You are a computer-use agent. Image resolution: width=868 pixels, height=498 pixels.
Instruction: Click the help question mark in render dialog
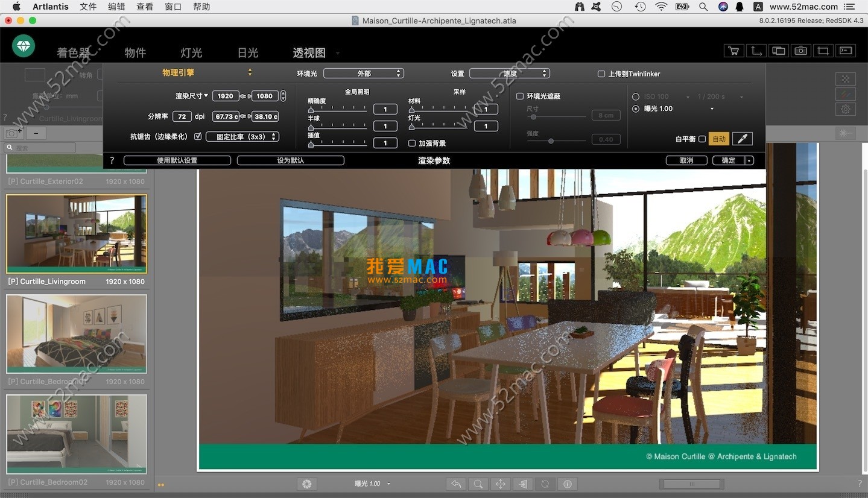pyautogui.click(x=112, y=160)
